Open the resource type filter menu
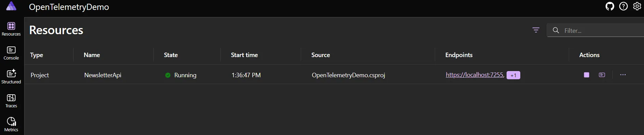The width and height of the screenshot is (644, 135). [536, 30]
